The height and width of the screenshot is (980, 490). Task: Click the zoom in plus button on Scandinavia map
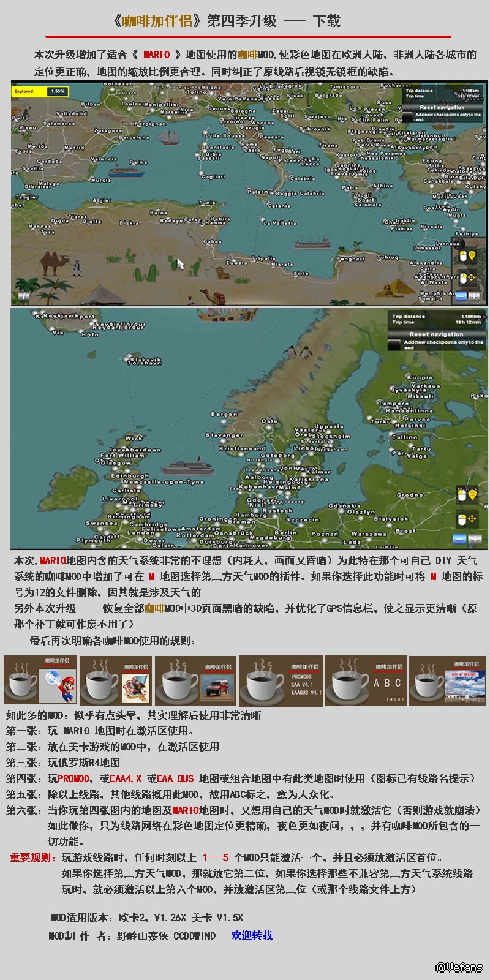click(x=474, y=539)
